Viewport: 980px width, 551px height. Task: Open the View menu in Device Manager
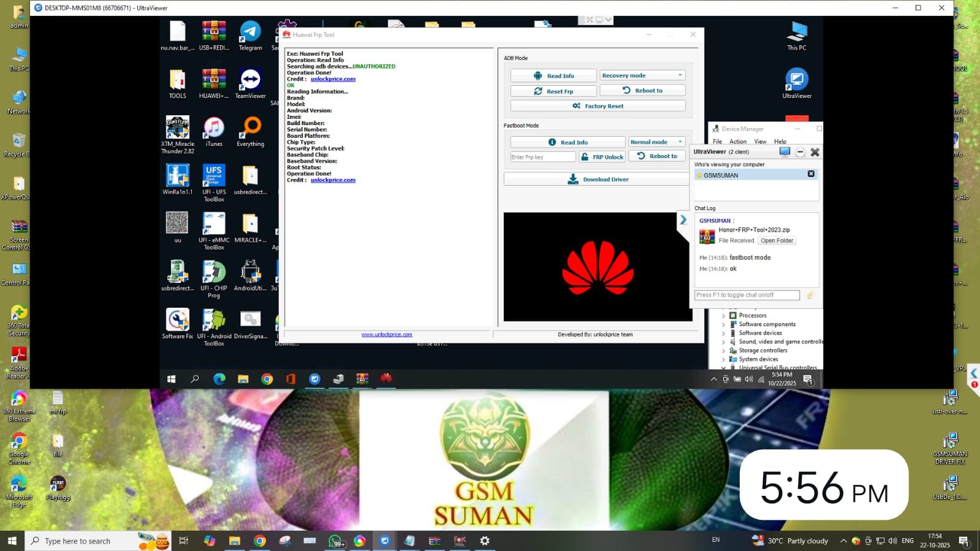(760, 142)
